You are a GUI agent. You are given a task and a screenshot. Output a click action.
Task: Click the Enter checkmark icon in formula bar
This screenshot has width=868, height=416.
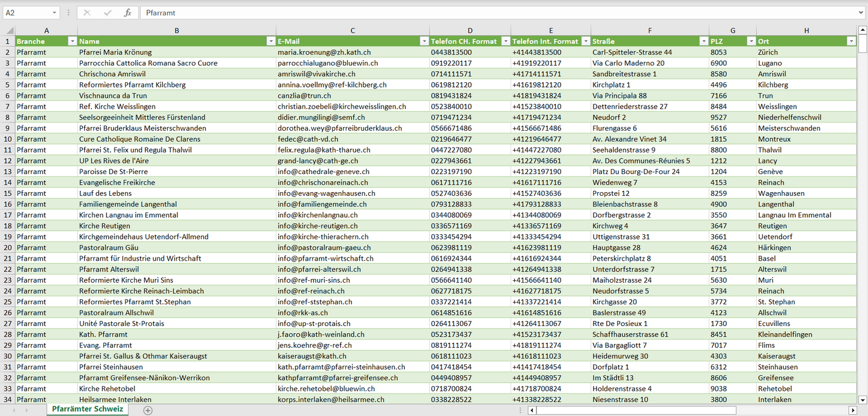[x=108, y=13]
